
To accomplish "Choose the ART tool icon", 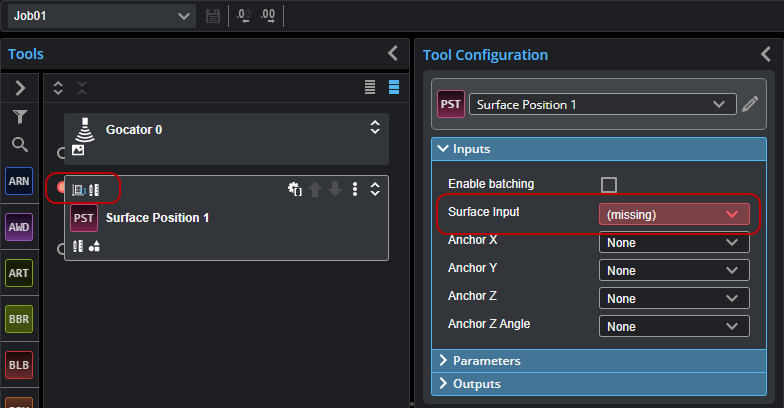I will point(19,273).
